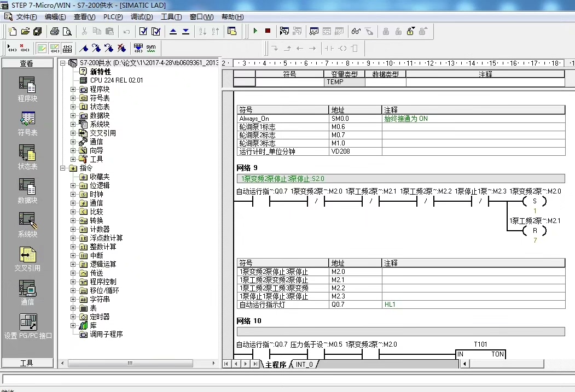Viewport: 575px width, 392px height.
Task: Collapse the S7-200供水 project root
Action: [x=63, y=63]
